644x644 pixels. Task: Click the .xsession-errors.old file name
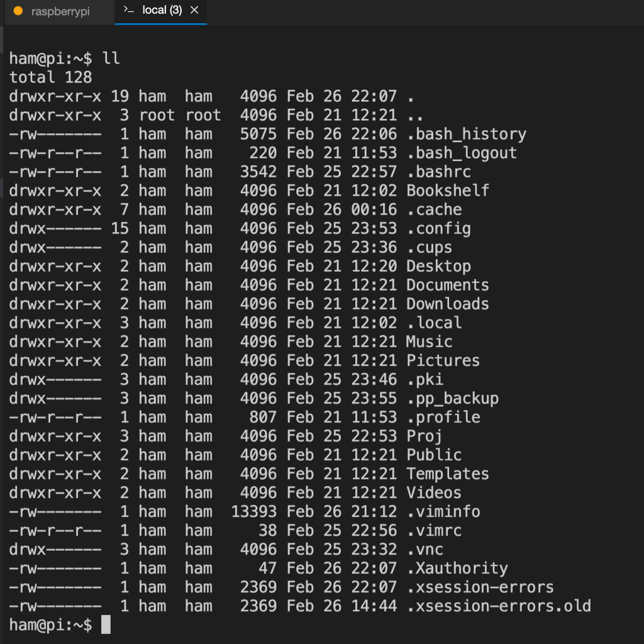(499, 607)
